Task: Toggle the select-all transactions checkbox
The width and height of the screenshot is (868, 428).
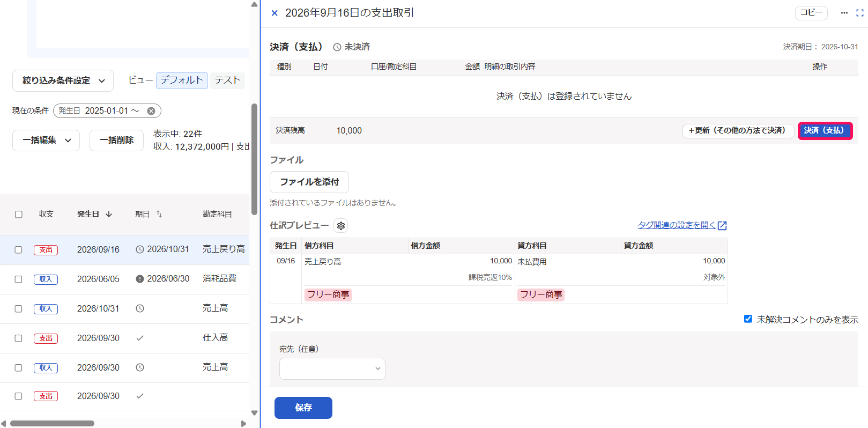Action: tap(18, 215)
